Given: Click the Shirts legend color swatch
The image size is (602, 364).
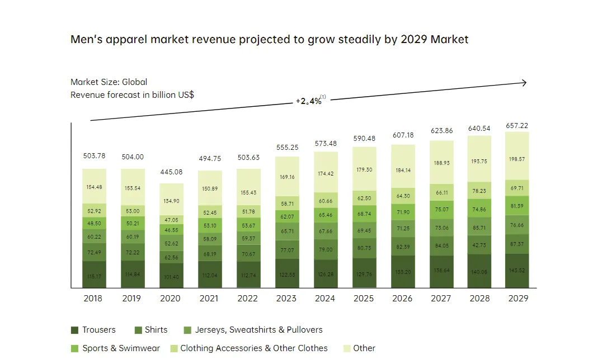Looking at the screenshot, I should coord(138,330).
